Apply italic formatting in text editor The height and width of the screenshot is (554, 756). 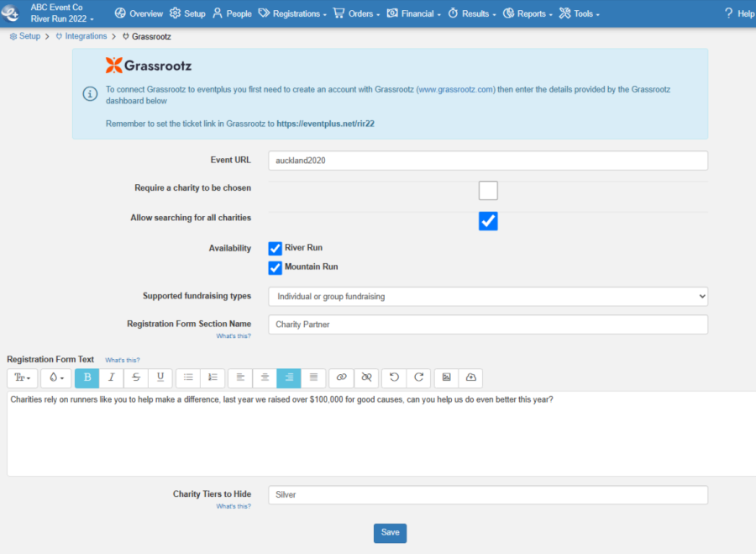112,377
